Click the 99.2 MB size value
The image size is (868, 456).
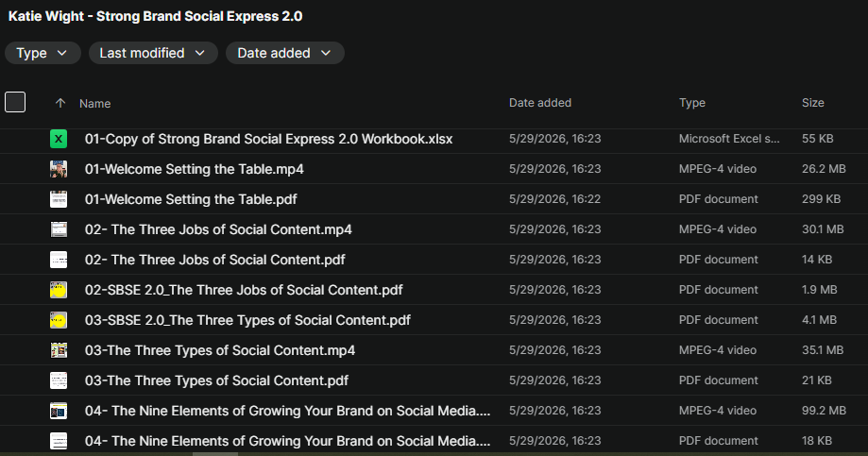click(824, 410)
